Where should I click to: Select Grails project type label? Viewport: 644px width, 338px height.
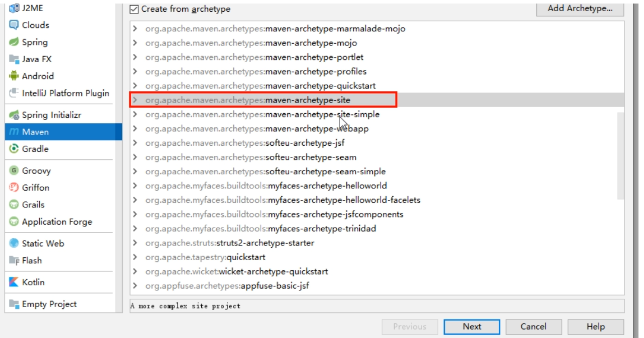[33, 205]
